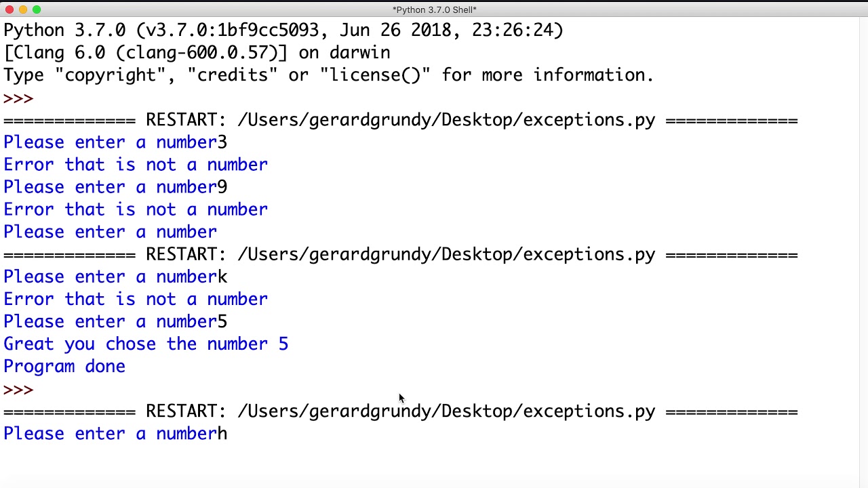Click the Please enter a number3 line
This screenshot has height=488, width=868.
coord(115,142)
